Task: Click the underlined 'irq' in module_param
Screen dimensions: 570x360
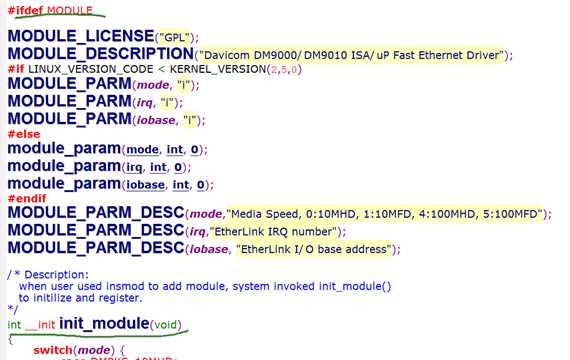Action: (x=134, y=167)
